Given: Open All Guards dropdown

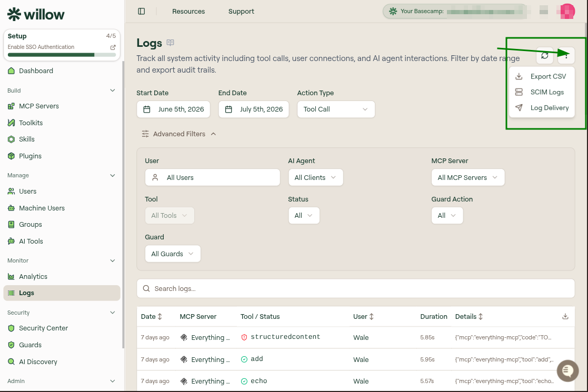Looking at the screenshot, I should [173, 254].
